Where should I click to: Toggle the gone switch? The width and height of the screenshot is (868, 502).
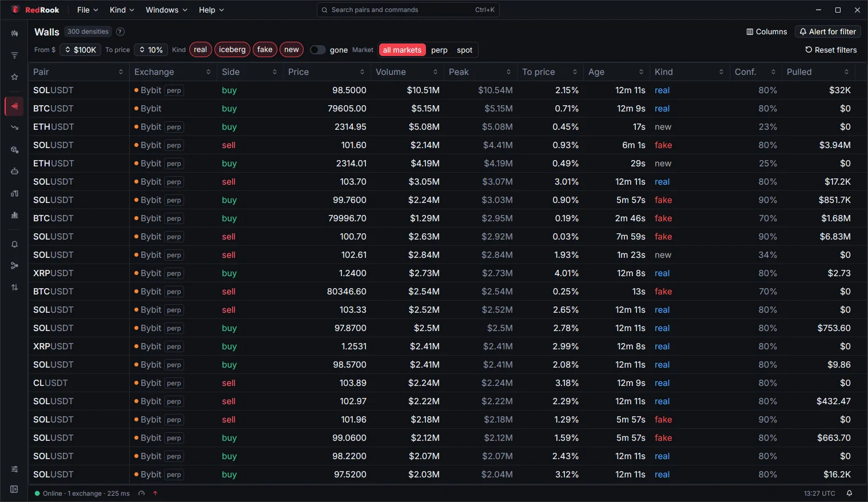coord(317,50)
